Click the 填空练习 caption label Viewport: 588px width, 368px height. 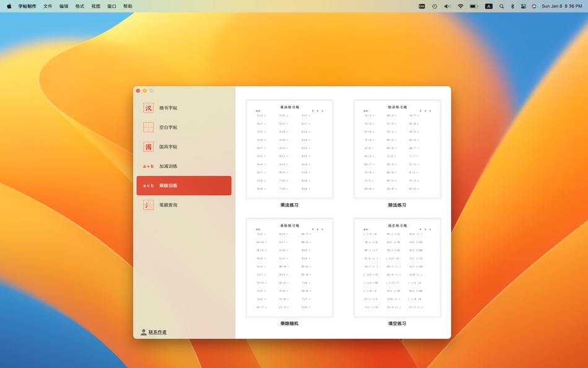[x=397, y=323]
